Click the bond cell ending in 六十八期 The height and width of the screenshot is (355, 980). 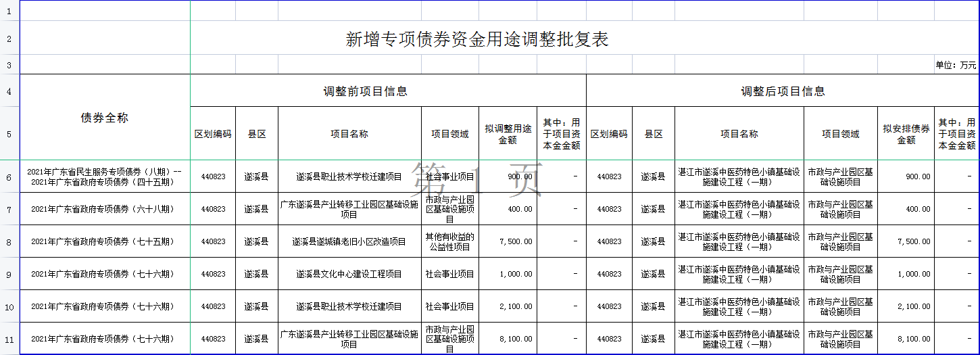pos(105,209)
